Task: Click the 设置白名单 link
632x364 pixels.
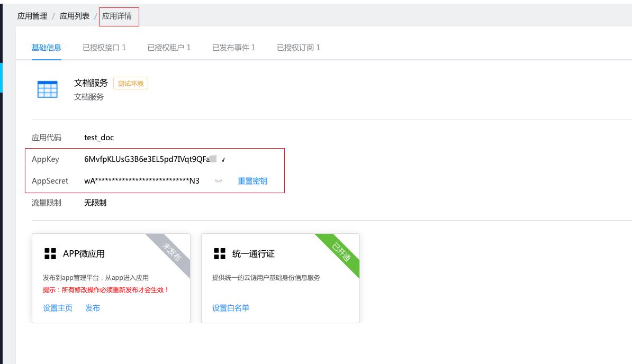Action: pos(231,308)
